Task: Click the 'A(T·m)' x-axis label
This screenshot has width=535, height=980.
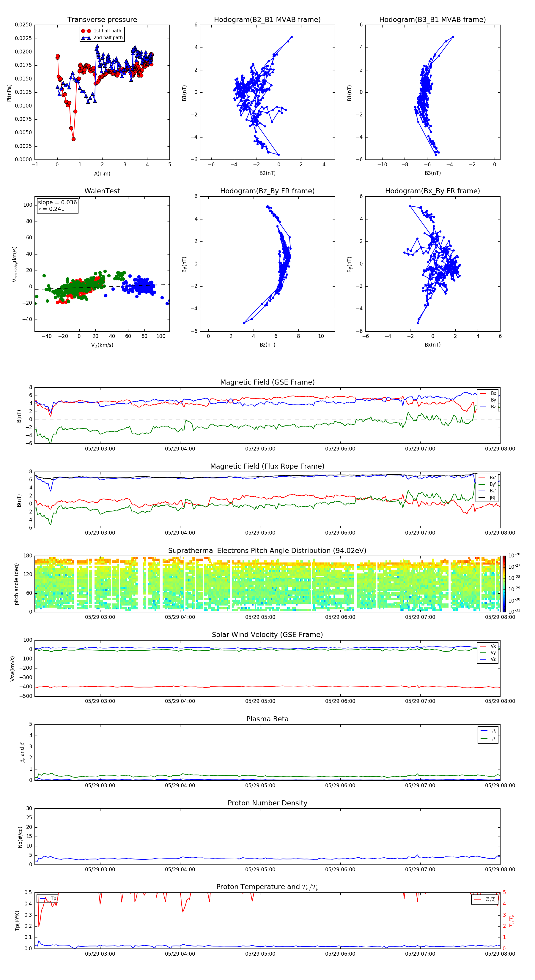Action: tap(102, 173)
